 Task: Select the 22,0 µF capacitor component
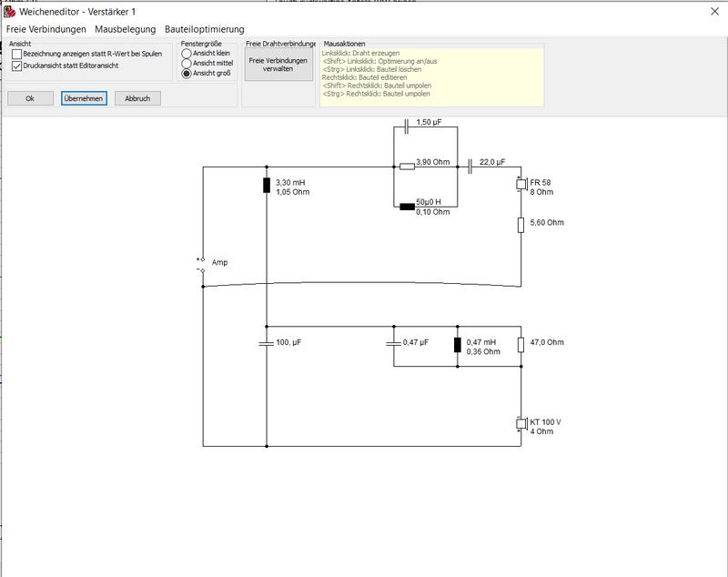(x=470, y=167)
